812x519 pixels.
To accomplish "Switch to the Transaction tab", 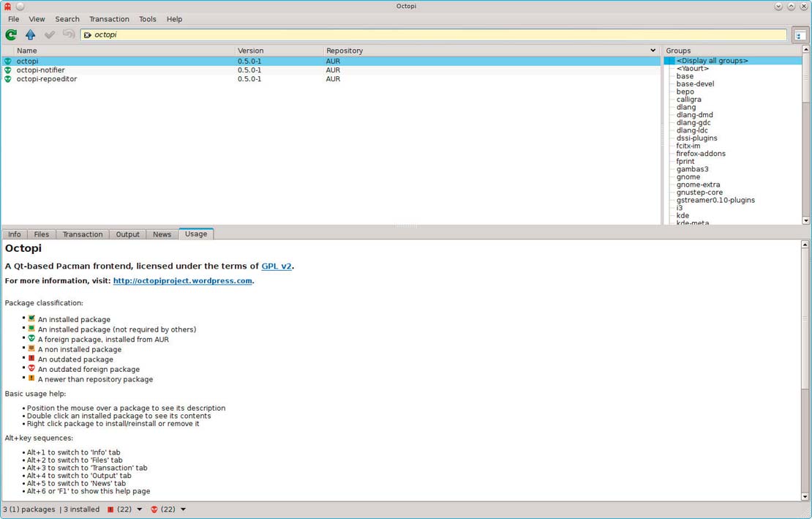I will 83,234.
